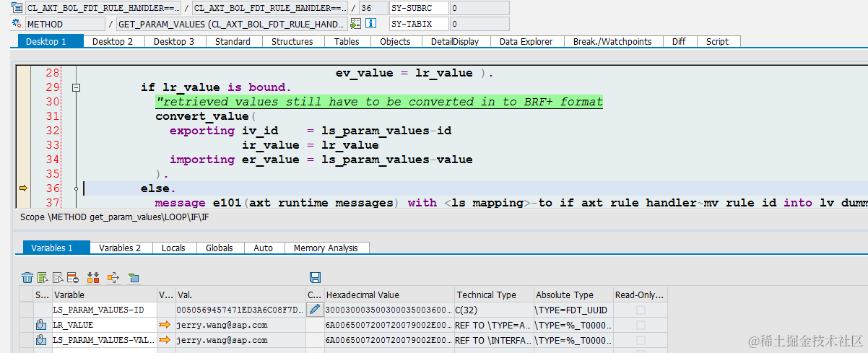Click the C(32) technical type cell
Screen dimensions: 868x353
click(493, 310)
